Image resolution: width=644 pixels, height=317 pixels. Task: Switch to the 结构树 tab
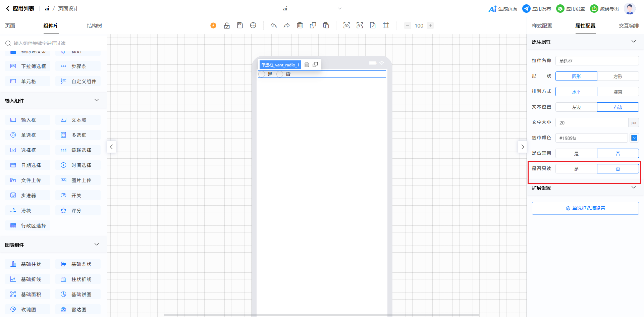point(94,26)
